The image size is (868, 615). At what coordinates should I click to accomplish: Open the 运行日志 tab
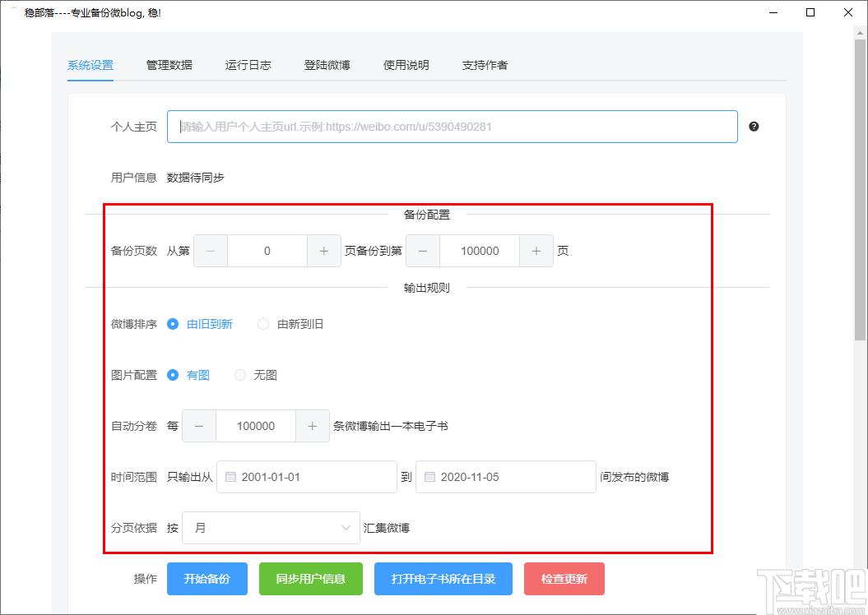pos(248,65)
